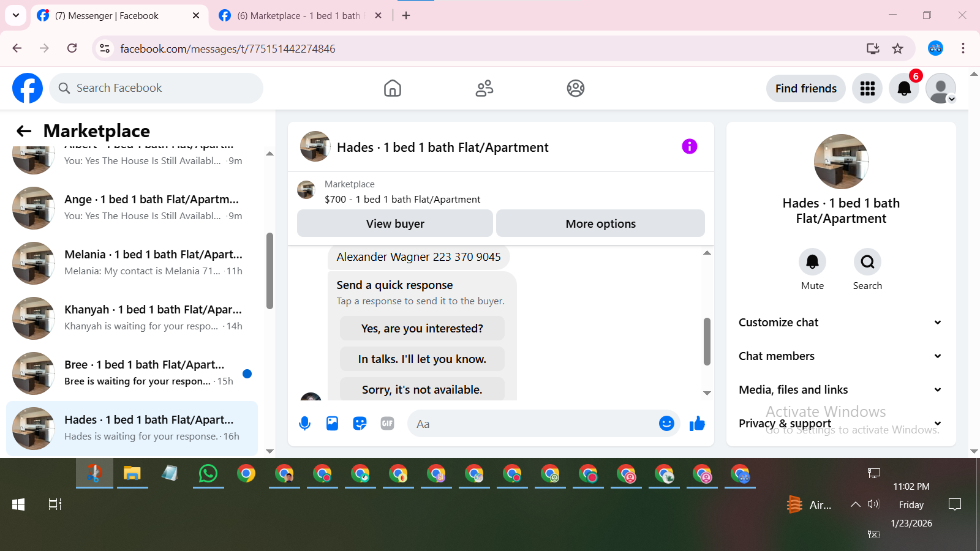Send quick response 'Yes, are you interested?'
980x551 pixels.
(x=422, y=328)
